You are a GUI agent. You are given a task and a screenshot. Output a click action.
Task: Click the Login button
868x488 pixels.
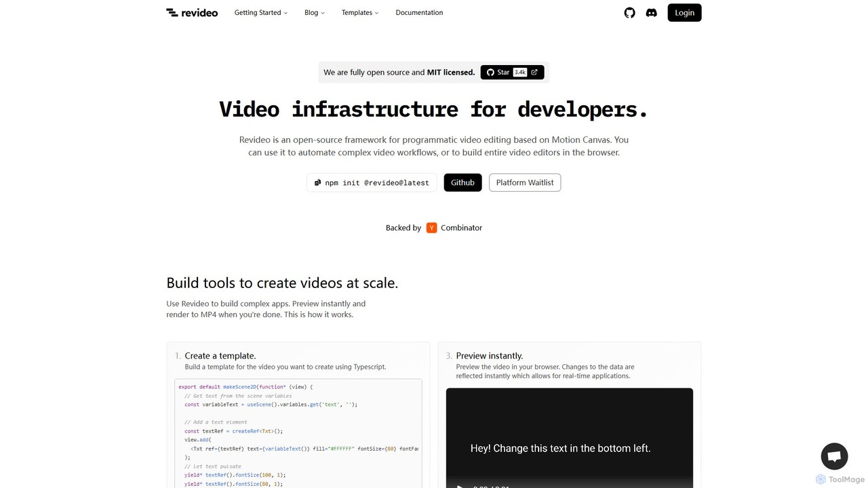(684, 12)
